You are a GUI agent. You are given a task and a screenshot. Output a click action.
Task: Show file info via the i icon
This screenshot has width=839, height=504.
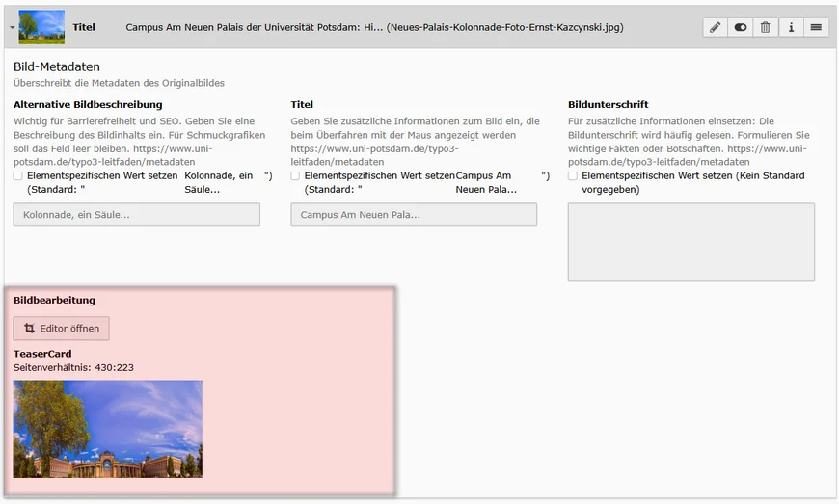(x=791, y=27)
